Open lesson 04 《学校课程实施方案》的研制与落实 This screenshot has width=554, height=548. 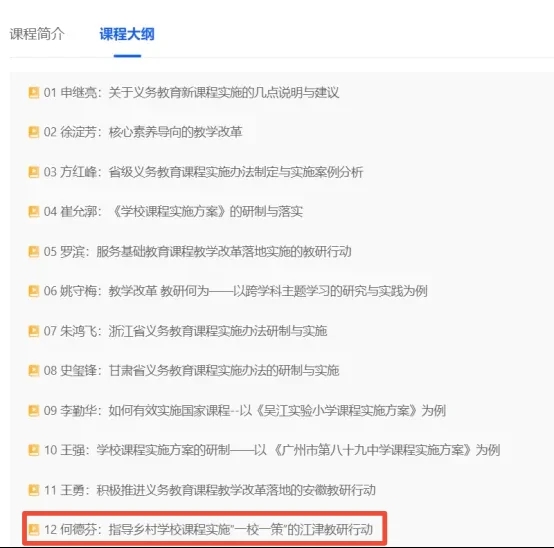coord(173,212)
